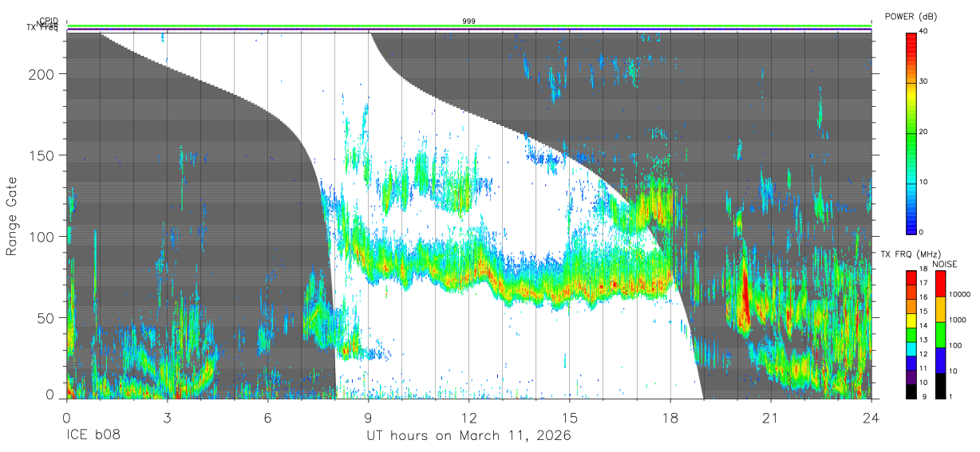Click the cyan 12–13 MHz frequency swatch
Screen dimensions: 980x452
(x=911, y=348)
